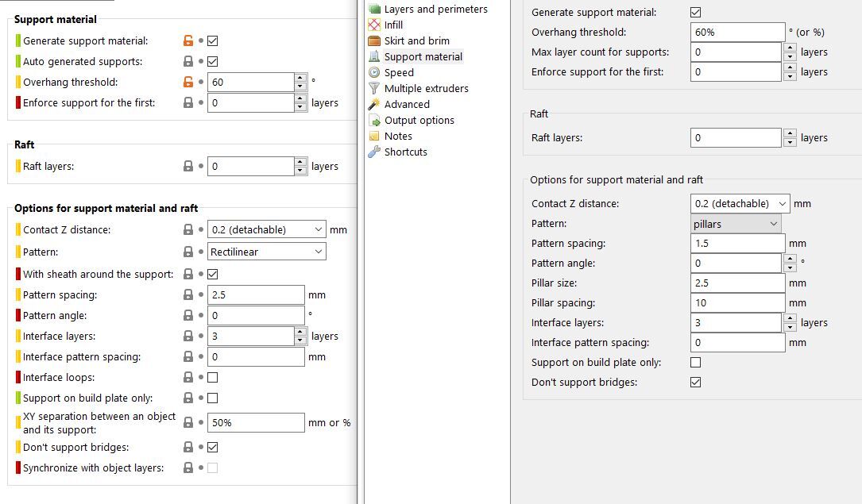Click the lock icon next to Contact Z distance

[188, 229]
